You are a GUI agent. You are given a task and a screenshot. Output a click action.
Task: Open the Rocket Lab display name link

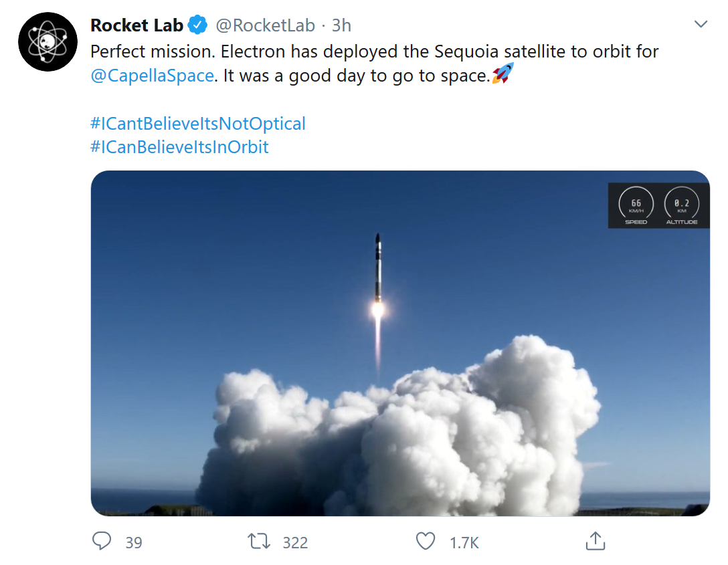pyautogui.click(x=136, y=25)
